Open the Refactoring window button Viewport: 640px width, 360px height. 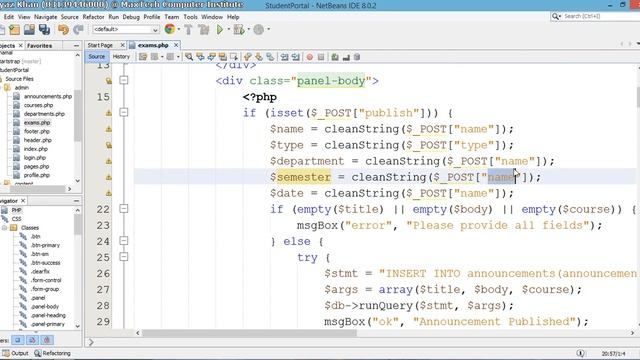53,353
